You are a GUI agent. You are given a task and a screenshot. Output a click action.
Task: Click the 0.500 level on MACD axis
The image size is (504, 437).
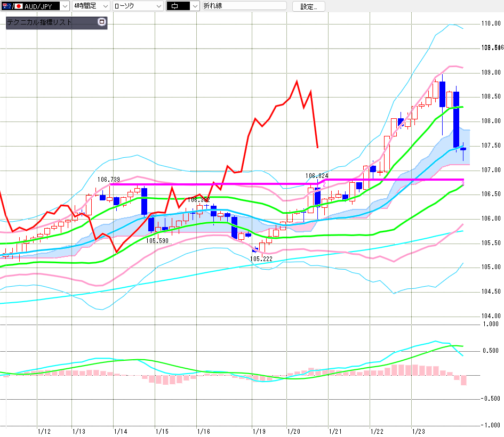point(491,351)
